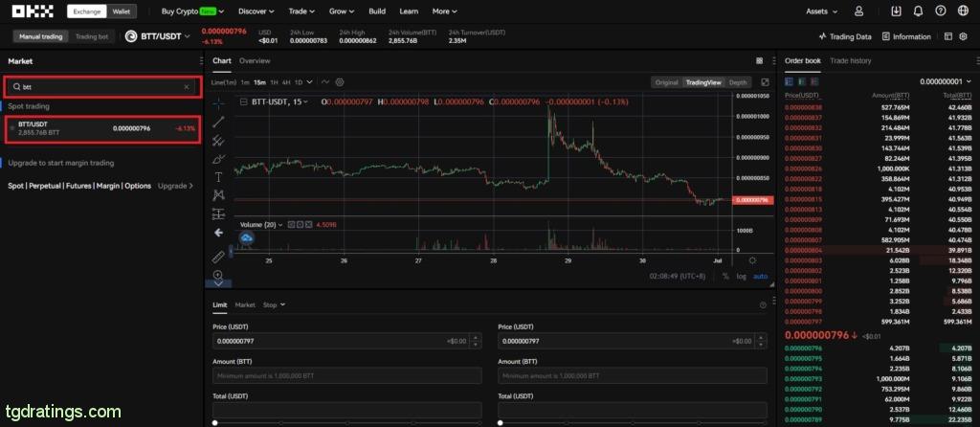Open the chart indicators icon
The width and height of the screenshot is (980, 427).
click(x=325, y=82)
